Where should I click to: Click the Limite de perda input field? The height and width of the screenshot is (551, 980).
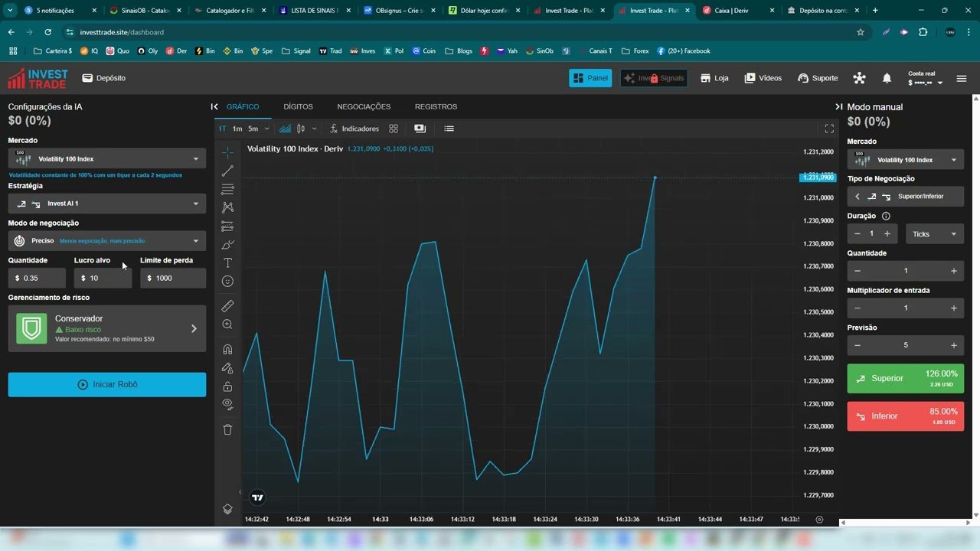click(173, 278)
